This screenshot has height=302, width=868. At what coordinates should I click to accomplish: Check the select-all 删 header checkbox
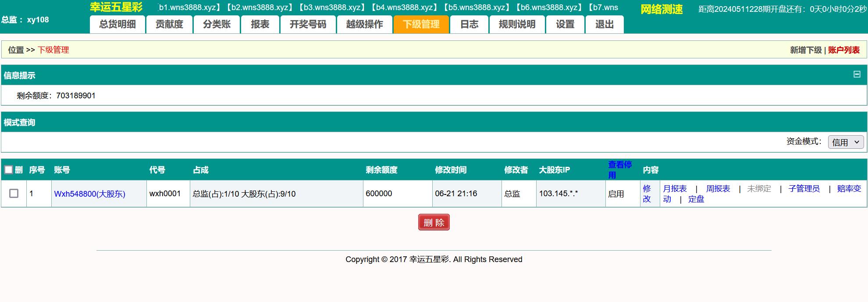(9, 170)
